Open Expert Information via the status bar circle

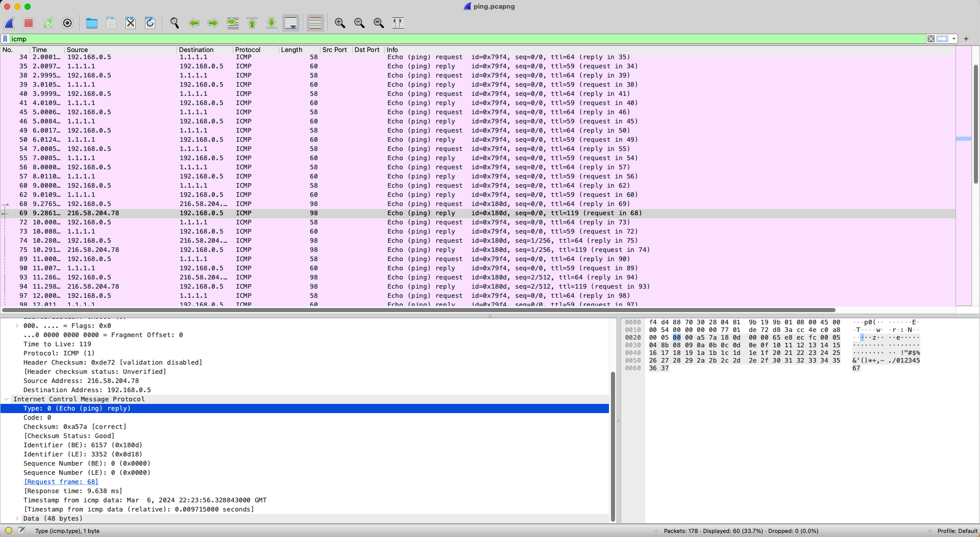[x=9, y=530]
